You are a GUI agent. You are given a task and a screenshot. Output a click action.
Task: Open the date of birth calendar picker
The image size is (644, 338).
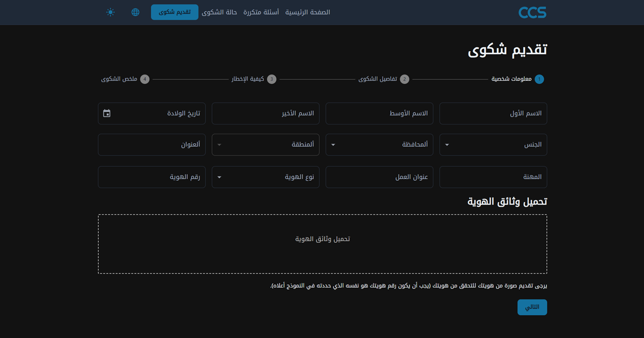(107, 113)
